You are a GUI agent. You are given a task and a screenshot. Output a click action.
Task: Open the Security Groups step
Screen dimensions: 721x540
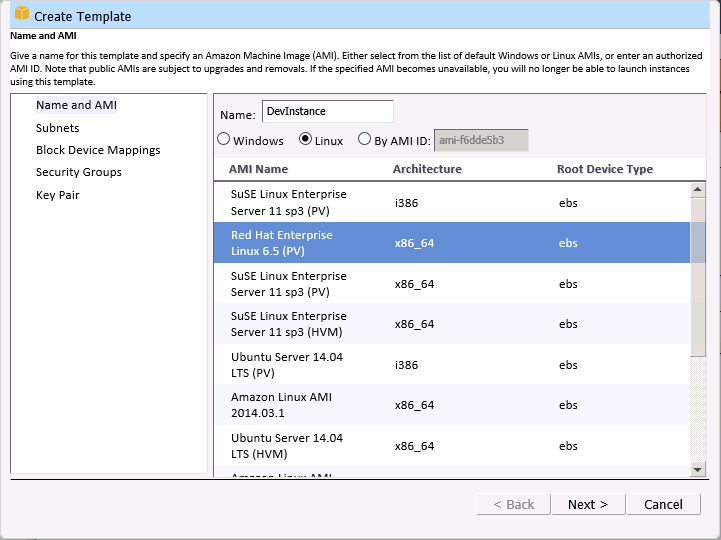[x=78, y=172]
